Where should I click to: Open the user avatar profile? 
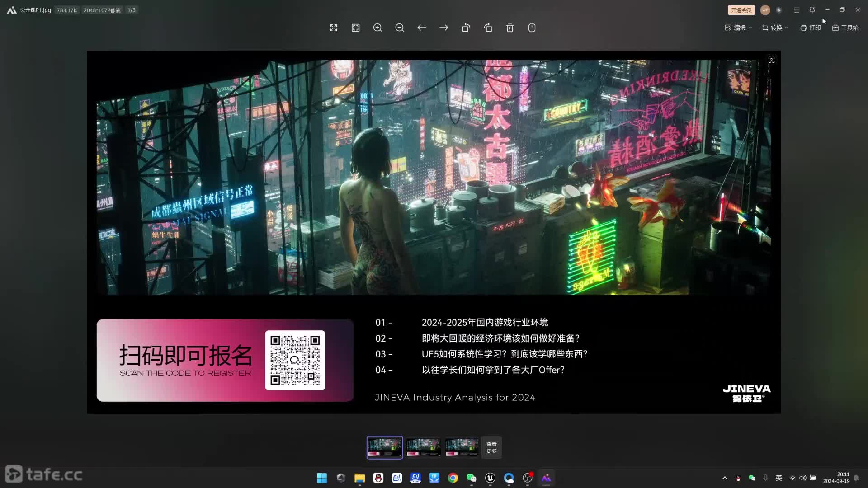[x=765, y=10]
